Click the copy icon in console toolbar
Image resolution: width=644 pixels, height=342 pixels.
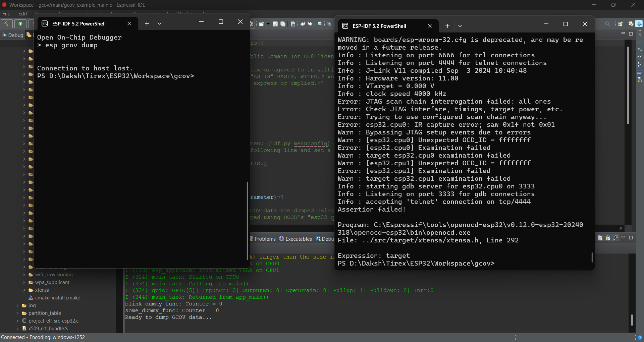pos(600,238)
